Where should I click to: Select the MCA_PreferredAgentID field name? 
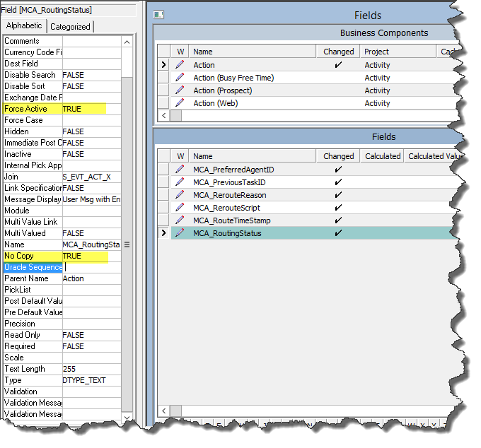[x=233, y=170]
